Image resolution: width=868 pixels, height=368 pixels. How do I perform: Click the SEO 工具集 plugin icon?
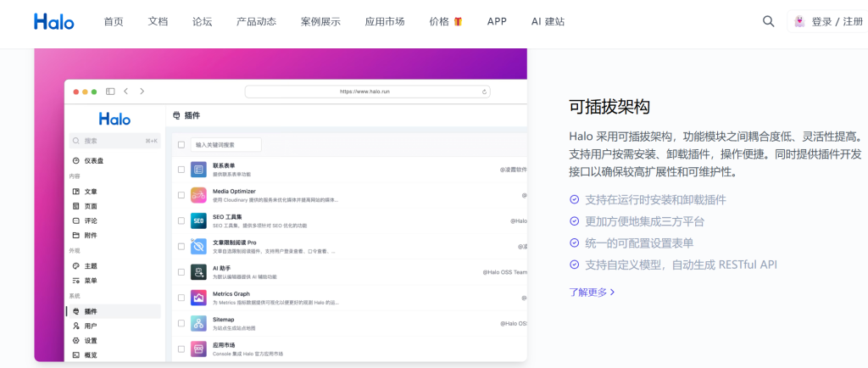click(198, 220)
